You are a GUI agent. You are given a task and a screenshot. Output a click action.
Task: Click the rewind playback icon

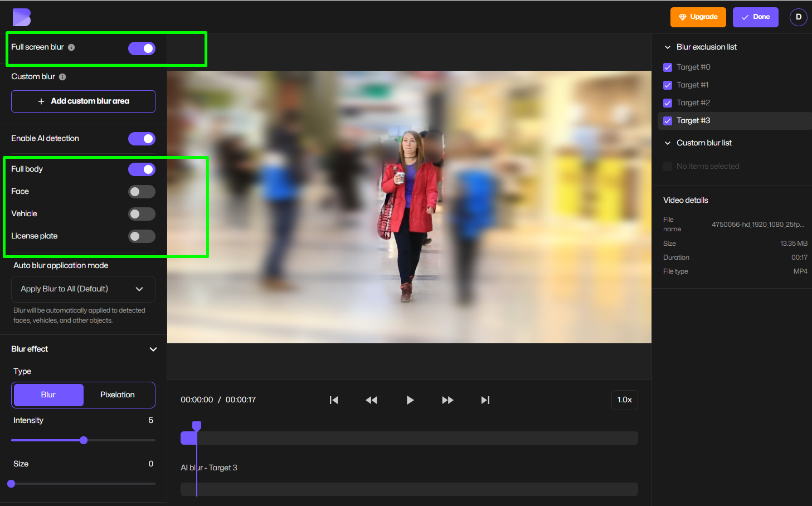(x=371, y=400)
